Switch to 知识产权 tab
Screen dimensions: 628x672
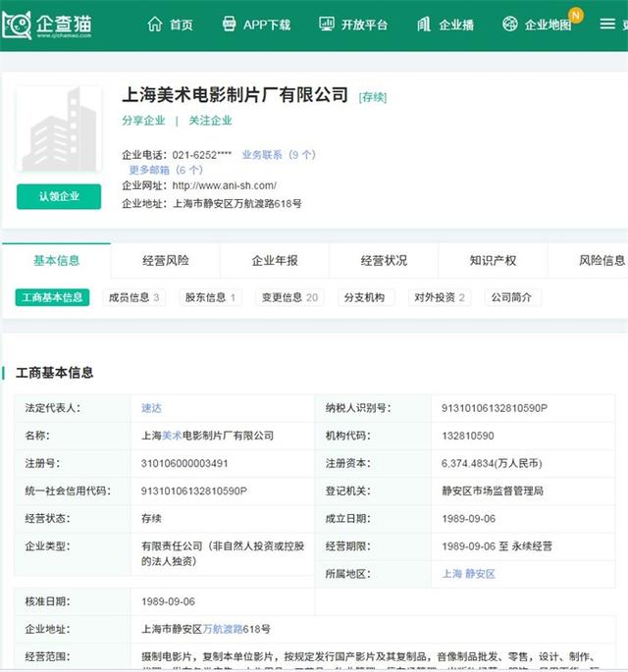point(493,261)
